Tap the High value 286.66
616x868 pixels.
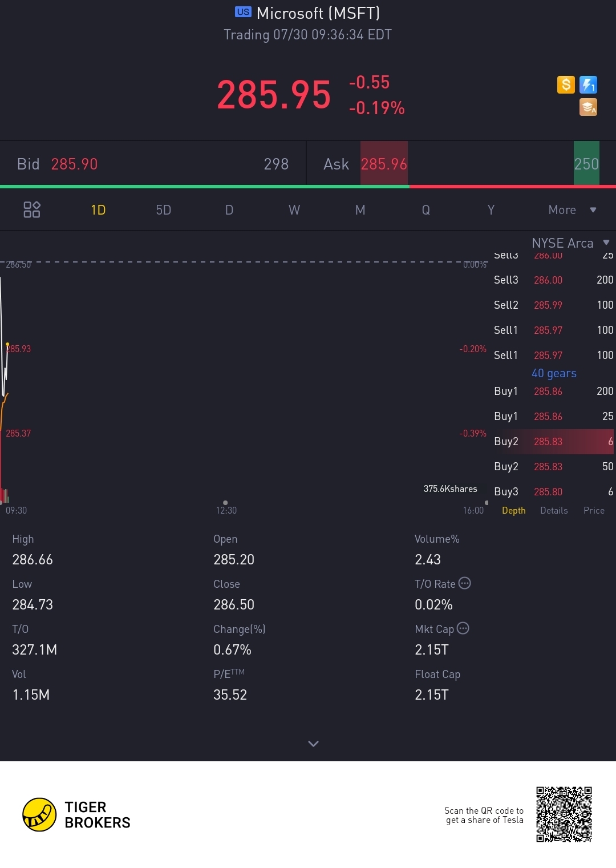click(x=33, y=559)
